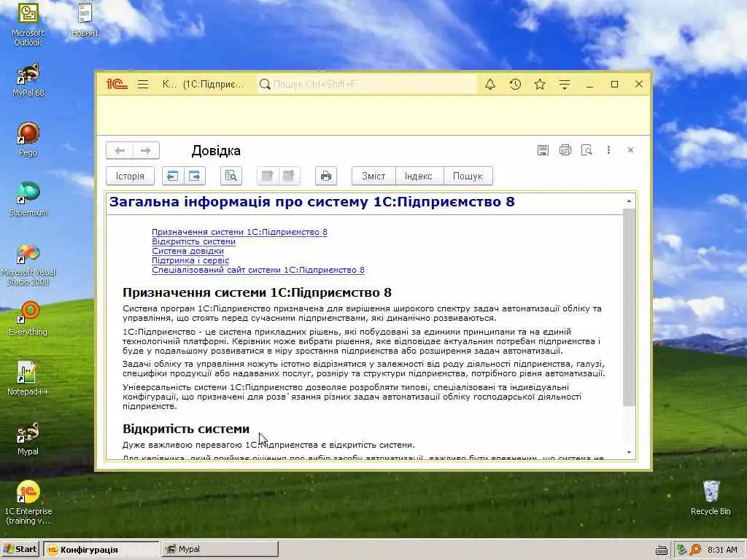
Task: Open Microsoft Outlook desktop icon
Action: pos(28,25)
